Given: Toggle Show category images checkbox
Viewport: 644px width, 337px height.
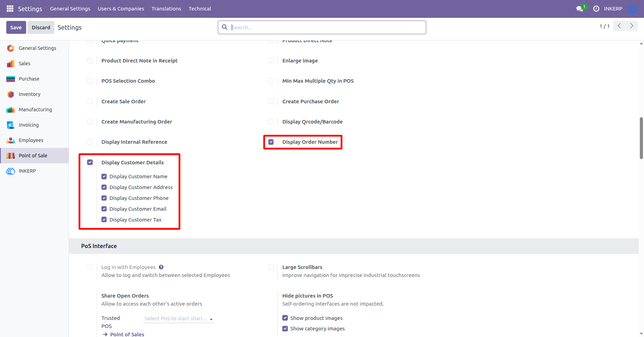Looking at the screenshot, I should pyautogui.click(x=285, y=329).
